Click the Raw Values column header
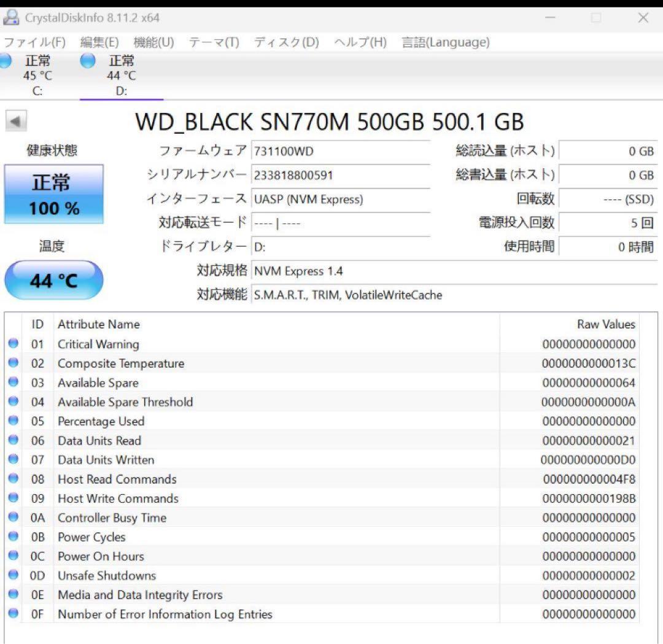The height and width of the screenshot is (644, 663). 606,324
